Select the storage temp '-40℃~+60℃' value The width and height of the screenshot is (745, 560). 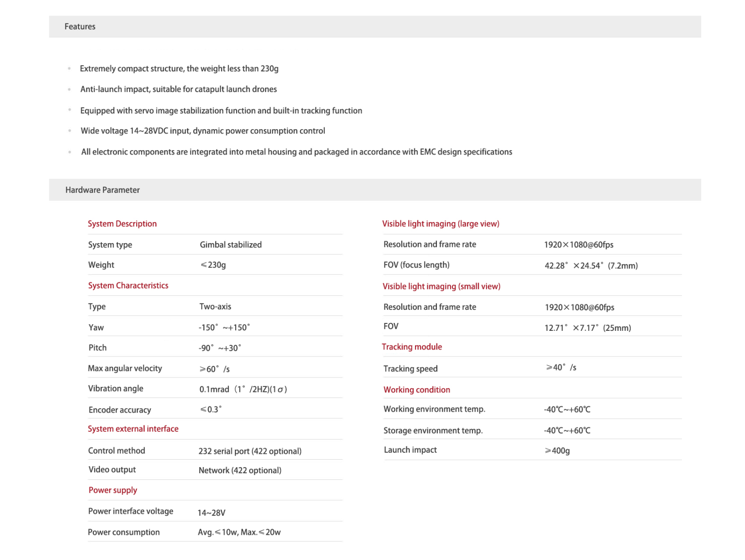(567, 431)
